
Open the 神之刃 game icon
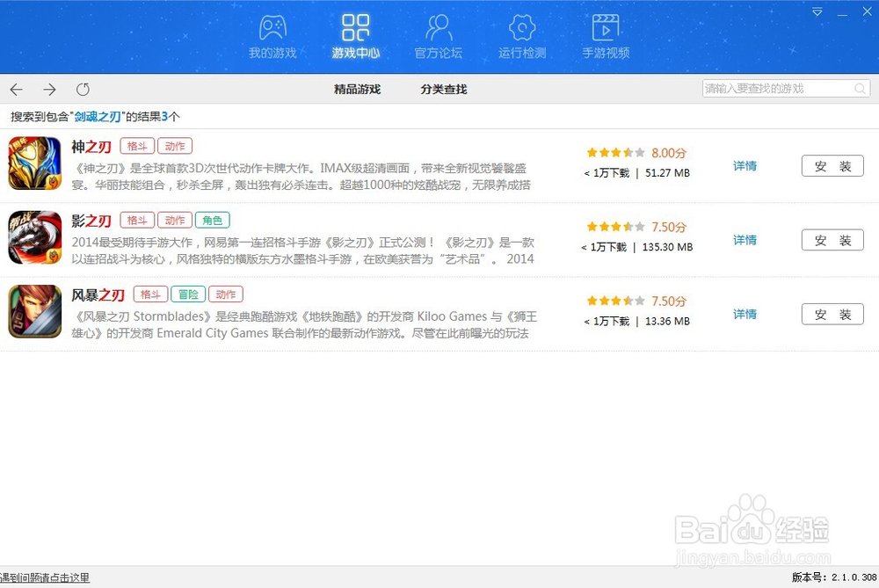pos(35,163)
